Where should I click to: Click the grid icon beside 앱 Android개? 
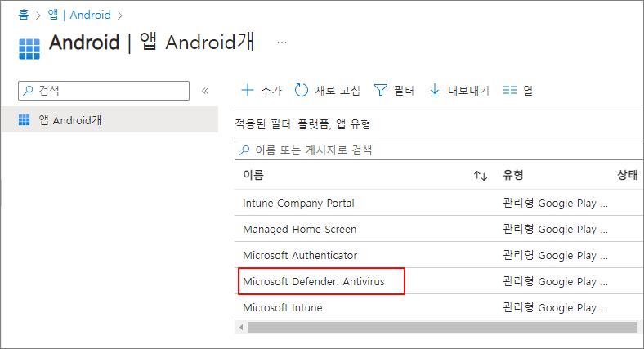click(25, 120)
